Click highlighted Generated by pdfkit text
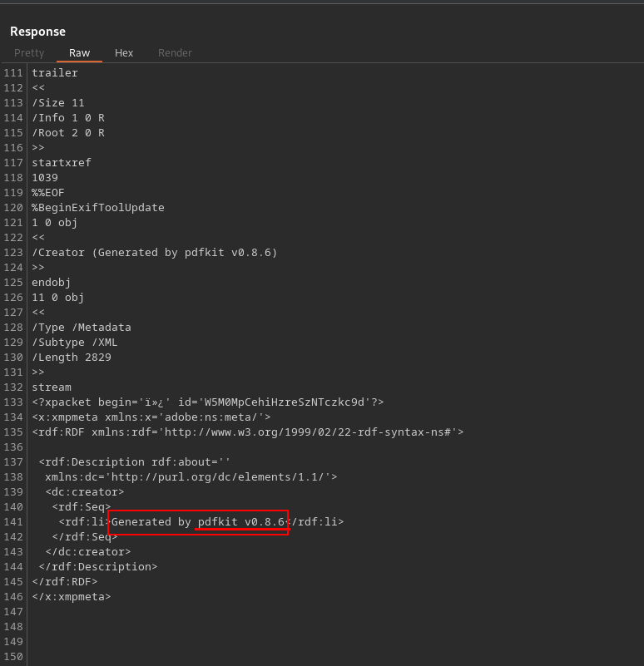Viewport: 644px width, 666px height. click(198, 522)
